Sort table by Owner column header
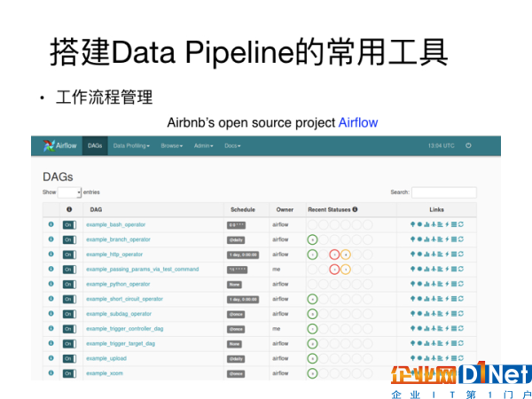532x399 pixels. pos(287,209)
